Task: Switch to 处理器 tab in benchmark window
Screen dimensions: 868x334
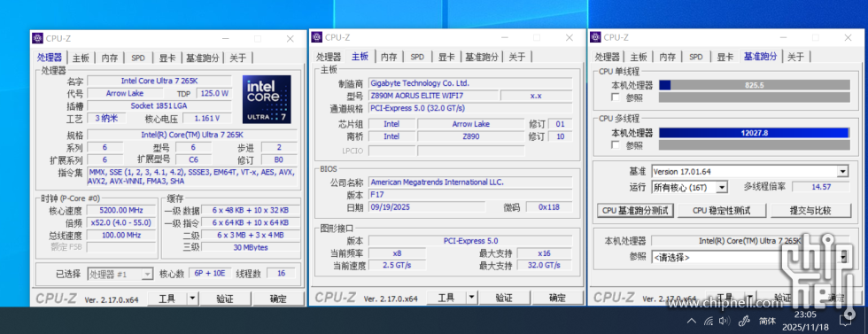Action: (x=608, y=57)
